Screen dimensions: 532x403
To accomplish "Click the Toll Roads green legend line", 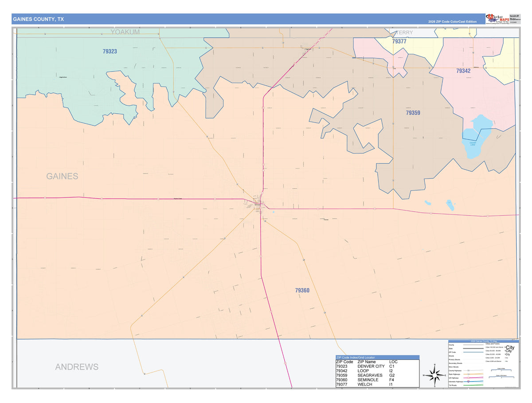I will coord(473,385).
